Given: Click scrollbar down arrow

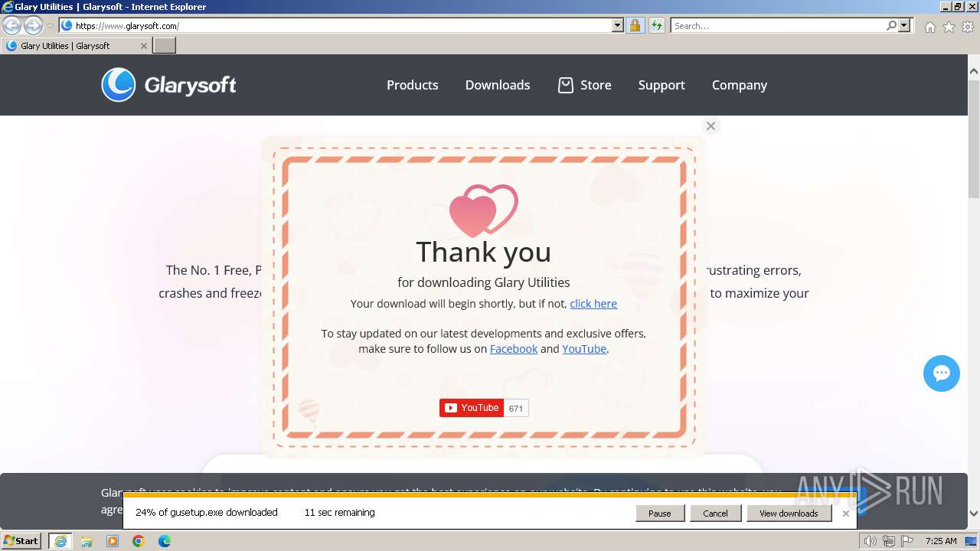Looking at the screenshot, I should [974, 514].
